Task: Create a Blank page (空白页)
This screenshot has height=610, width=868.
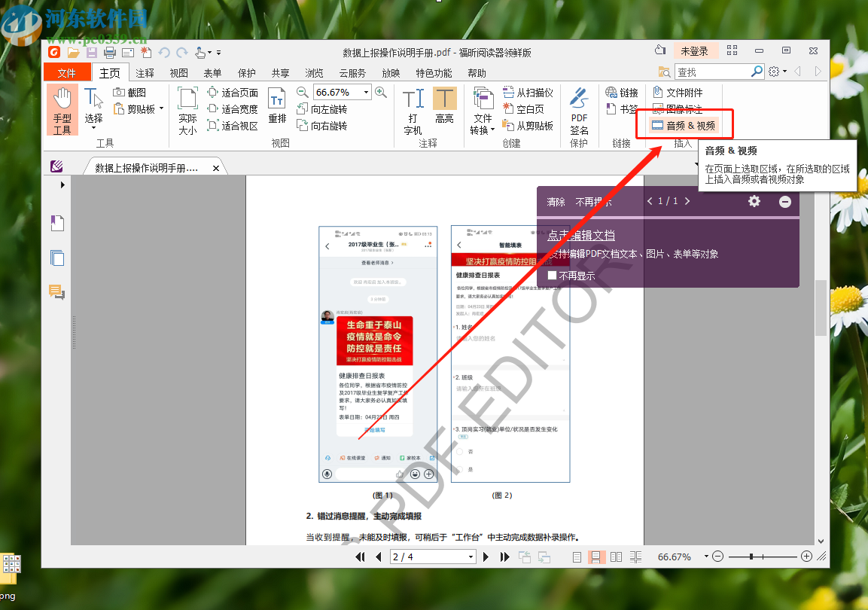Action: pyautogui.click(x=523, y=109)
